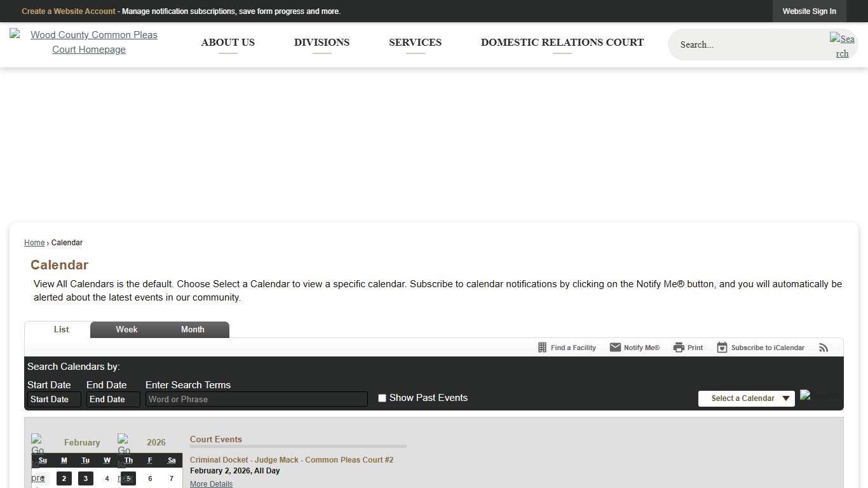Click the Website Sign In button
The height and width of the screenshot is (488, 868).
[x=809, y=11]
